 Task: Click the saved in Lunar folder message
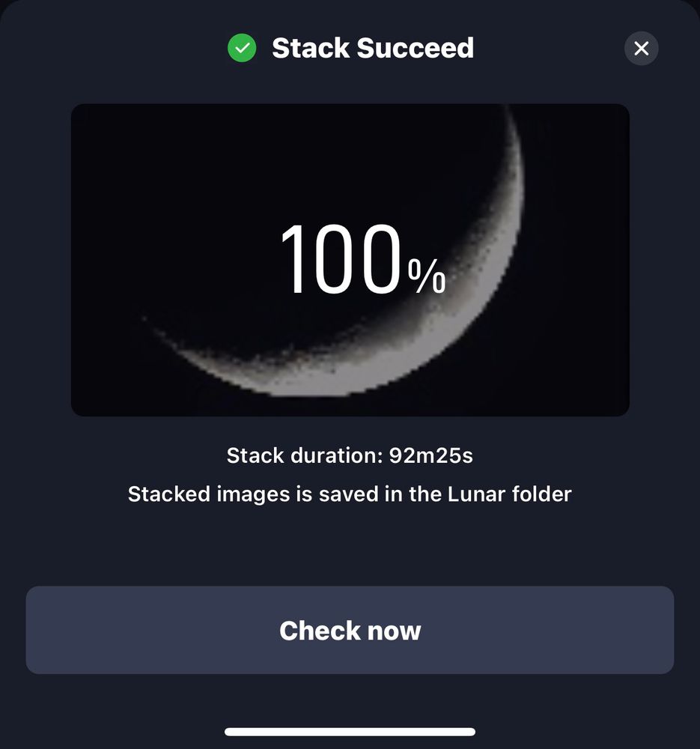pos(350,494)
